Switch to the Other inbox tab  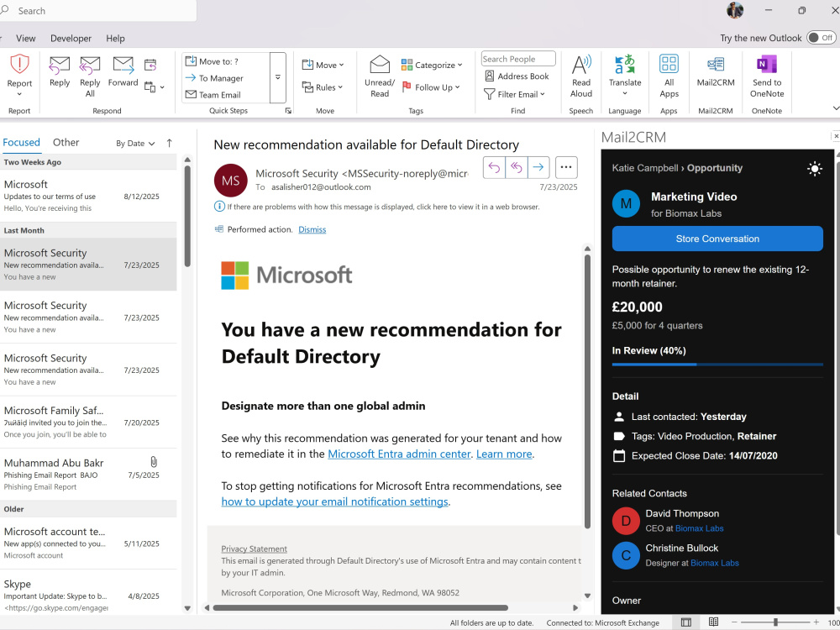pos(66,143)
